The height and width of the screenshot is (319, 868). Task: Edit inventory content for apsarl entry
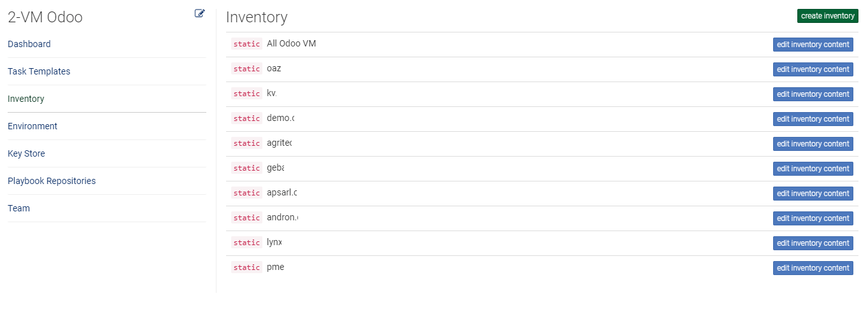(x=813, y=194)
